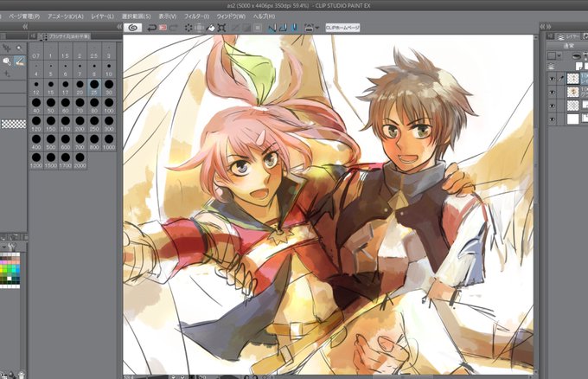
Task: Toggle visibility of the second layer
Action: (x=552, y=92)
